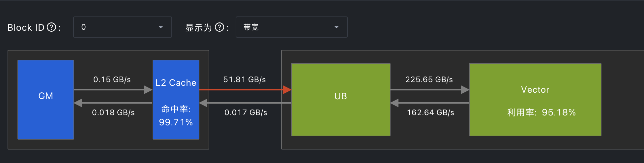Click the help icon next to 显示为
This screenshot has height=163, width=644.
click(x=220, y=27)
